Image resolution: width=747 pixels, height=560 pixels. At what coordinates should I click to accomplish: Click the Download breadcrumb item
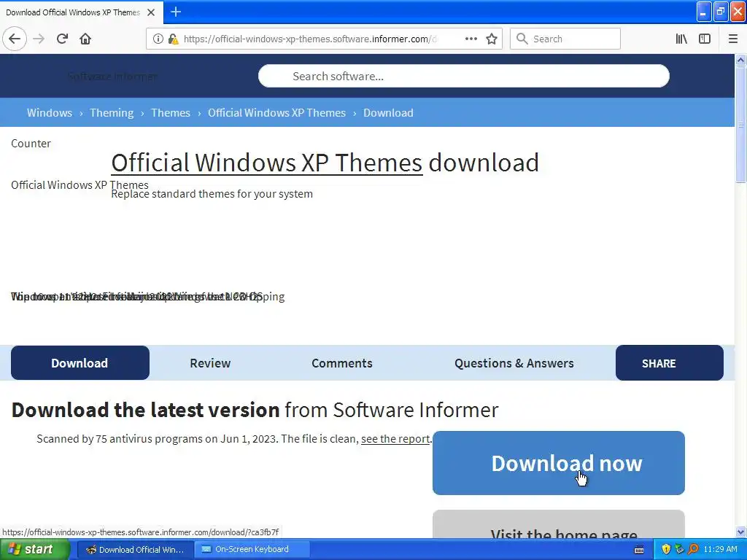pos(388,113)
